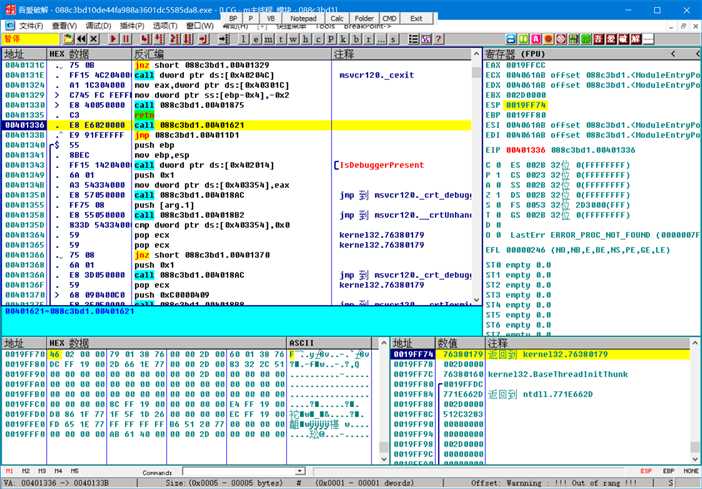Click the VB button

pos(271,18)
